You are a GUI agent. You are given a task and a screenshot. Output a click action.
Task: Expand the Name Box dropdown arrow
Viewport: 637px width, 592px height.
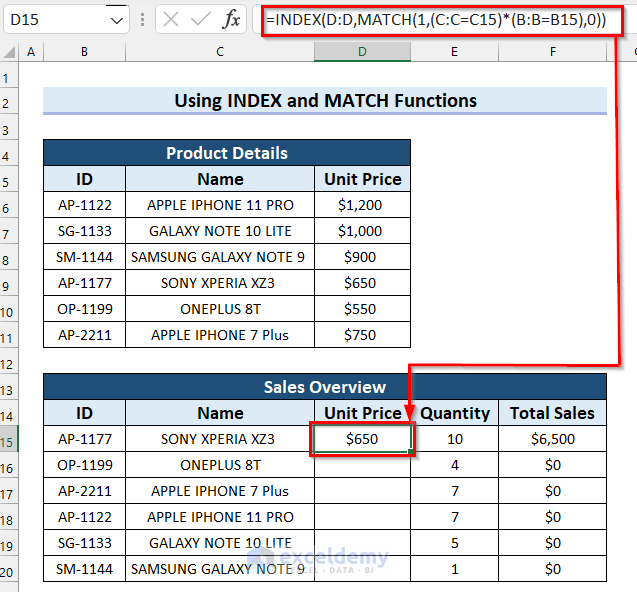pos(117,20)
